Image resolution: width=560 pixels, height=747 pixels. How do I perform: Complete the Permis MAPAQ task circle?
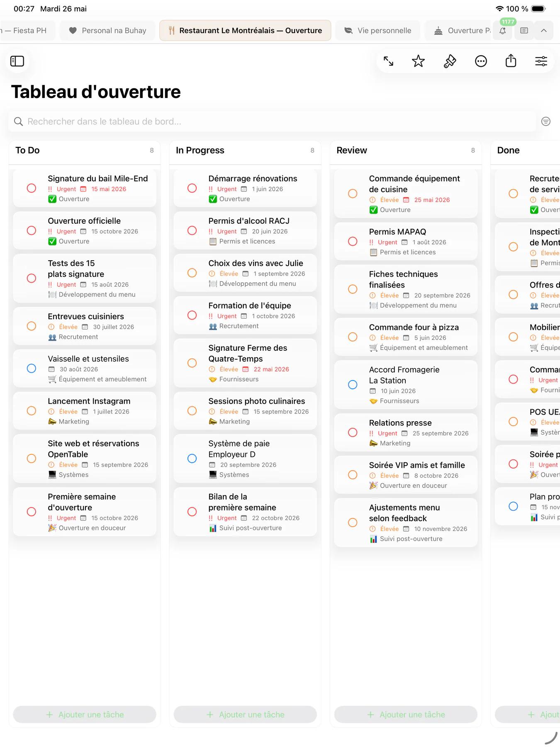point(353,241)
